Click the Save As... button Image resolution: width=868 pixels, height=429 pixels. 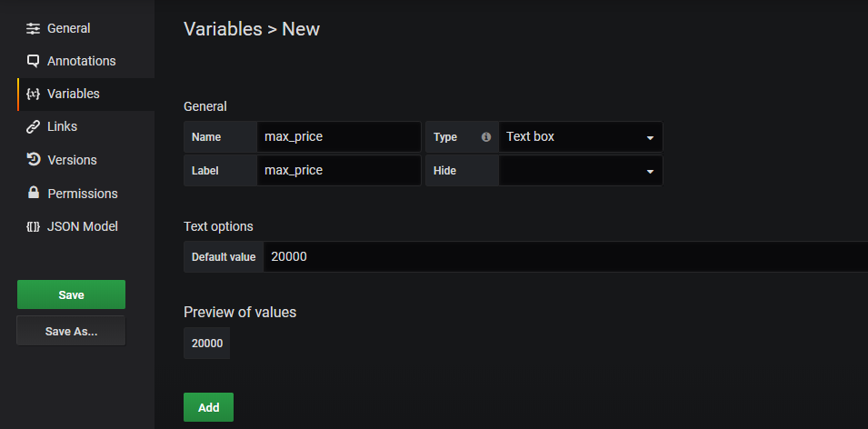tap(72, 331)
